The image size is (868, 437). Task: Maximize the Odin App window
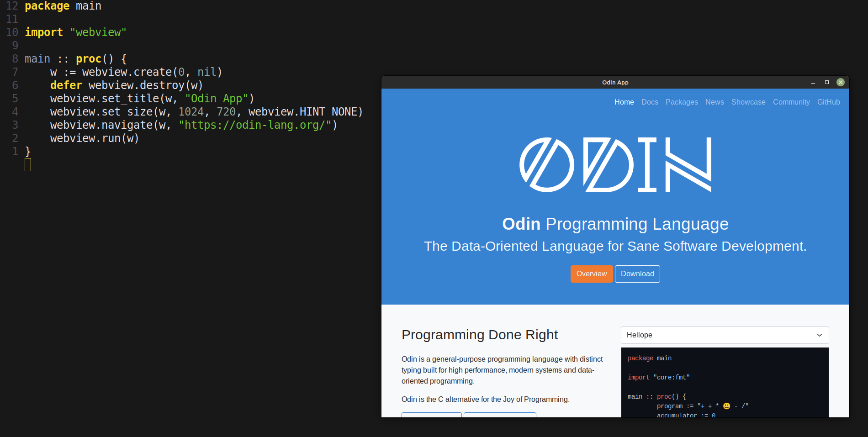click(826, 83)
